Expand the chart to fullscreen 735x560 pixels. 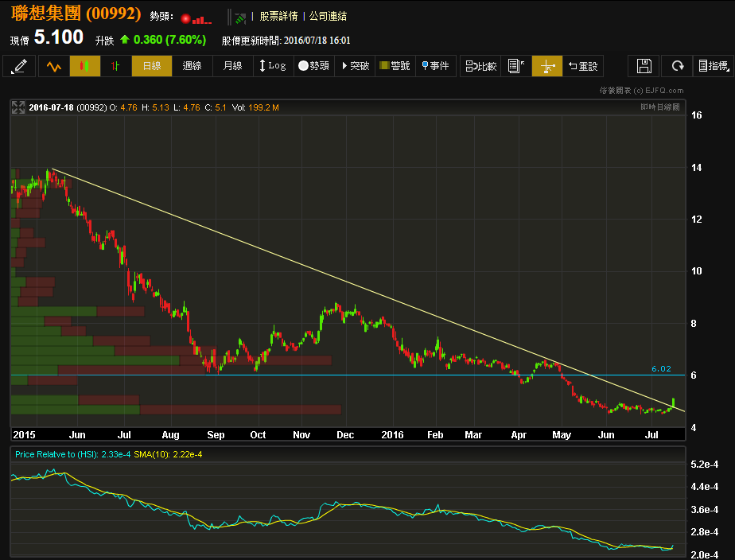[18, 107]
